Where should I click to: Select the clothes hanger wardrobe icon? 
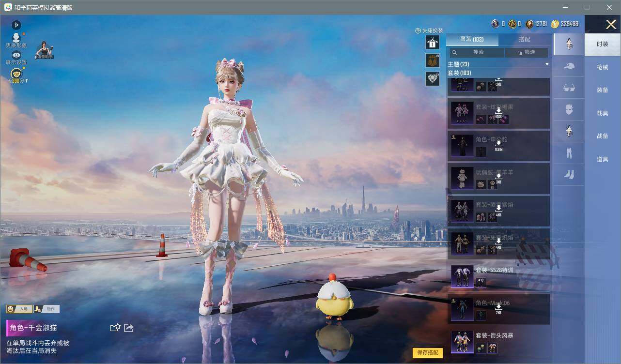[432, 42]
